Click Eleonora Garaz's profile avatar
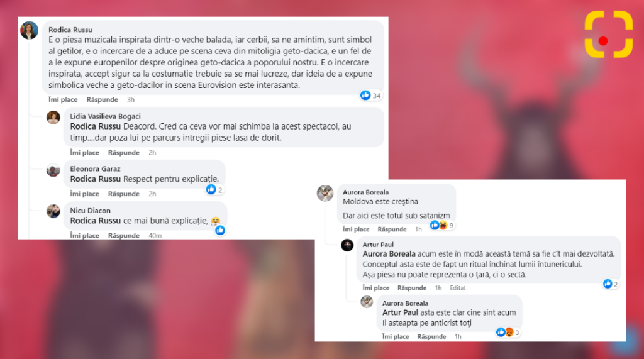This screenshot has height=359, width=644. (53, 170)
